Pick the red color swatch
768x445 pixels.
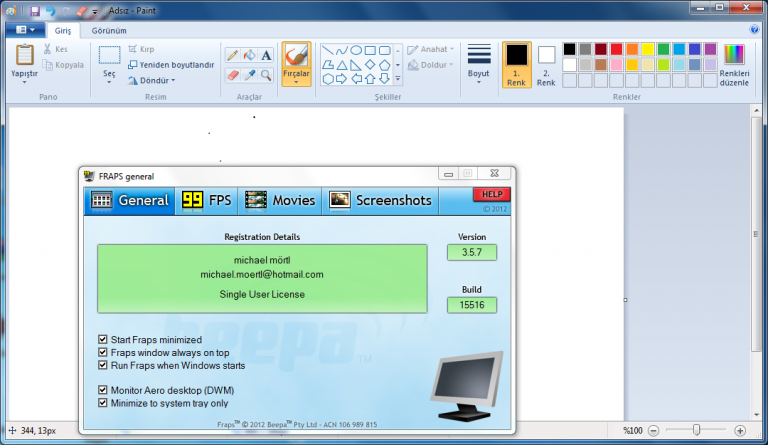pyautogui.click(x=616, y=49)
